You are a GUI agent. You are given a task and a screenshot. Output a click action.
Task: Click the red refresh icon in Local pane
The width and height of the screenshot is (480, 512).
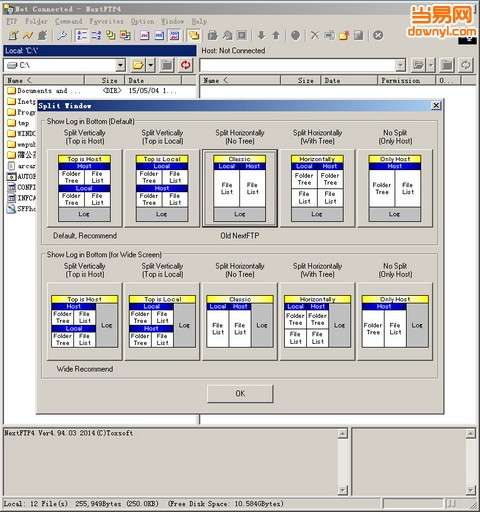tap(185, 65)
